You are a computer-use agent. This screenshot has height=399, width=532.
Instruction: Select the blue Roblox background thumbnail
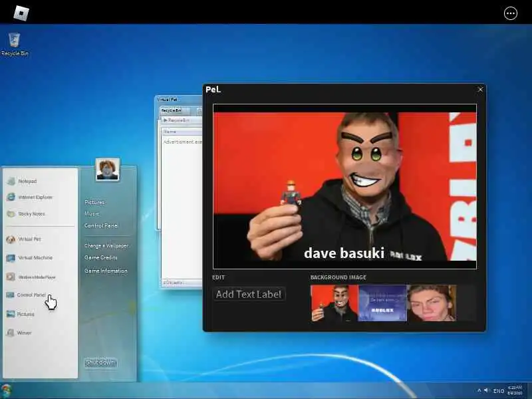coord(382,303)
